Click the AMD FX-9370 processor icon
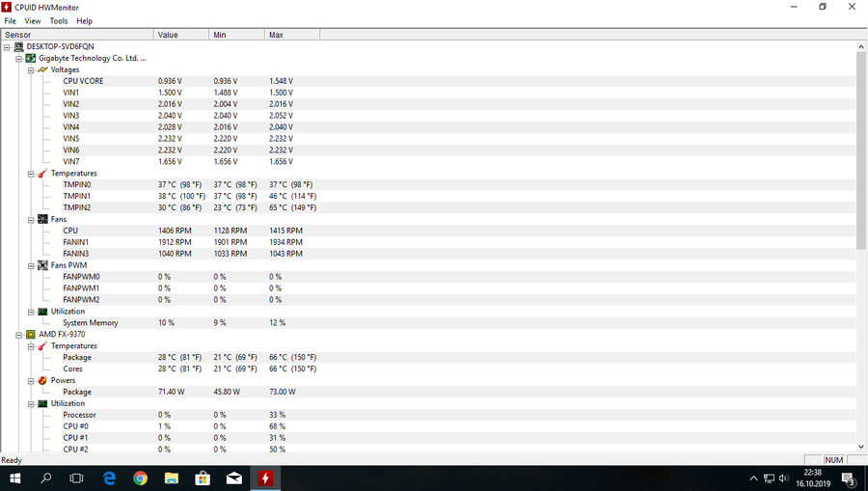 click(x=31, y=335)
